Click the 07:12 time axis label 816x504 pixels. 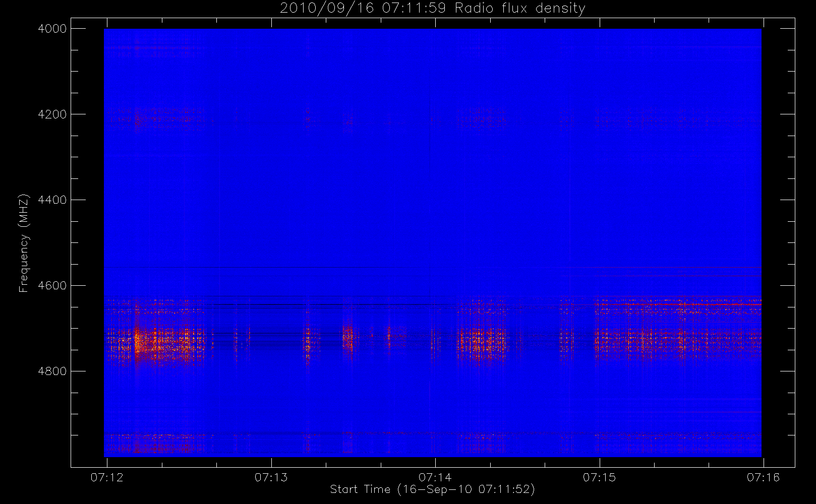107,477
